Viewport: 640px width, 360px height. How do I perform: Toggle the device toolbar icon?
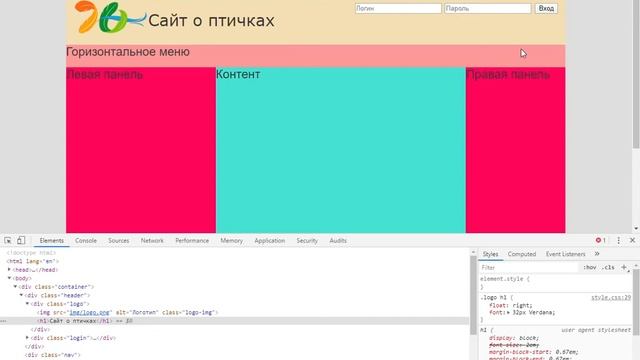pos(21,240)
